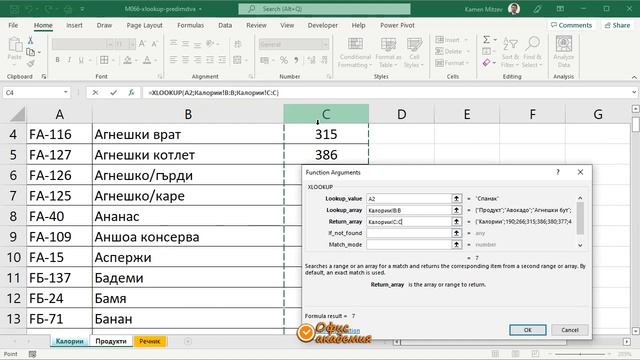Click the formula bar Enter checkmark icon
Image resolution: width=640 pixels, height=360 pixels.
click(113, 93)
